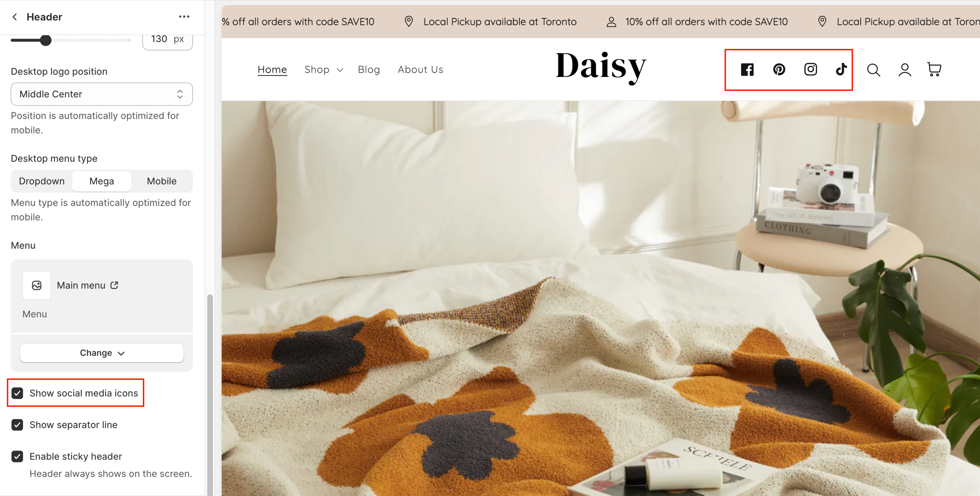Disable Enable sticky header checkbox
980x496 pixels.
tap(17, 456)
